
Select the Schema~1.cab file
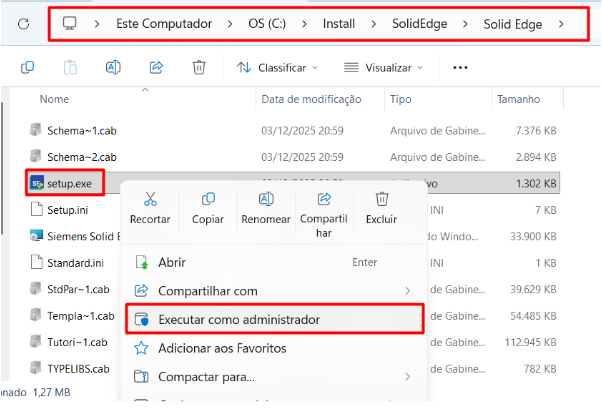[x=81, y=130]
